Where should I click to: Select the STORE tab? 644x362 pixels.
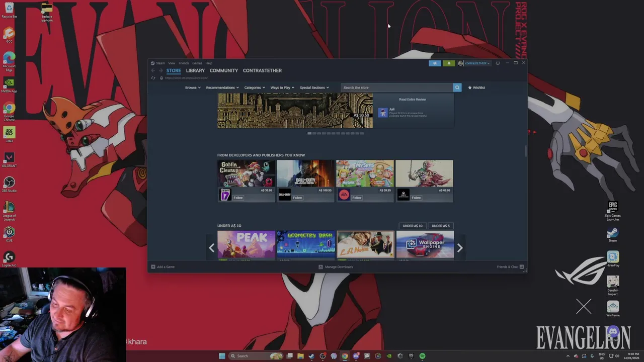click(174, 70)
